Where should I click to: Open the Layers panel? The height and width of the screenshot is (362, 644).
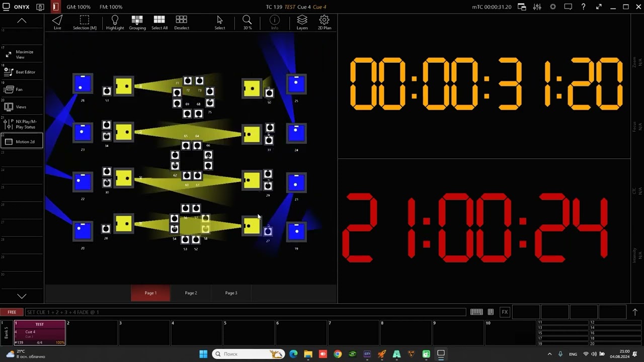[x=302, y=22]
